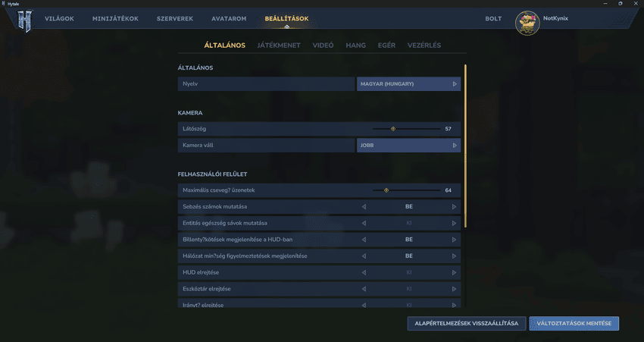The height and width of the screenshot is (342, 644).
Task: Click right arrow on HUD elrejtése row
Action: (454, 273)
